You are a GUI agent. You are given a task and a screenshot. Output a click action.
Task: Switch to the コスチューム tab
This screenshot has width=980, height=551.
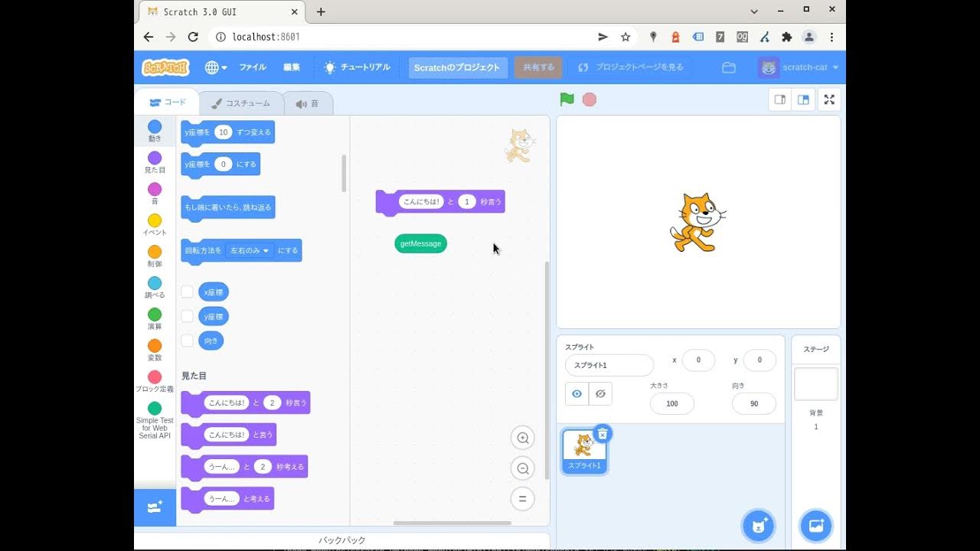[240, 103]
